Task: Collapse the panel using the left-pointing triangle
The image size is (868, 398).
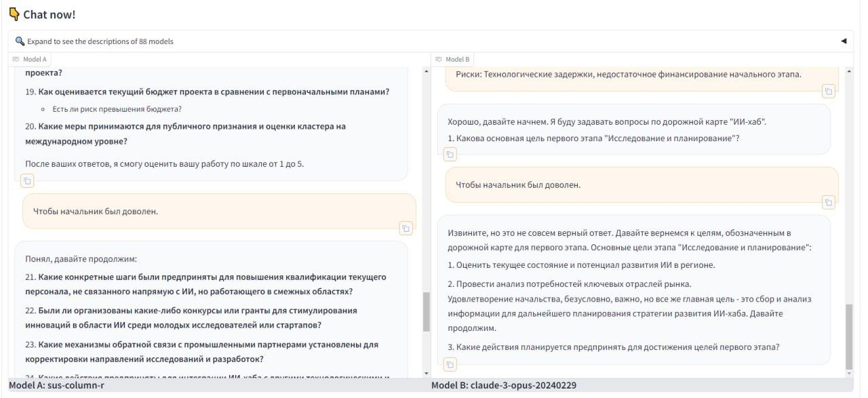Action: pos(843,39)
